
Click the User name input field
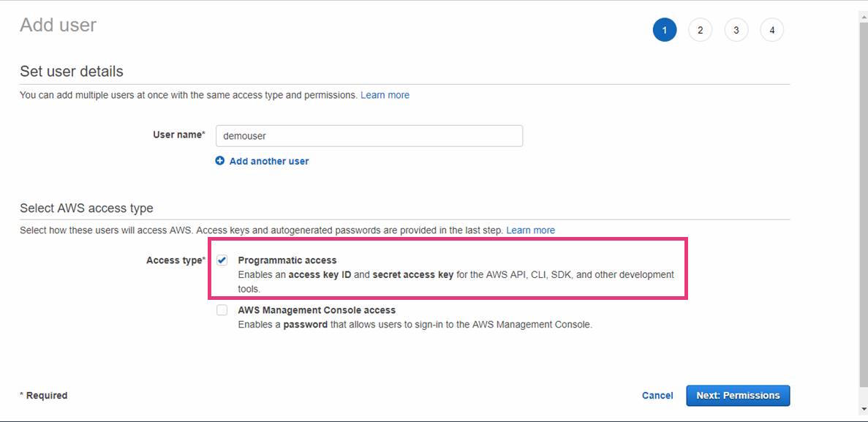369,135
